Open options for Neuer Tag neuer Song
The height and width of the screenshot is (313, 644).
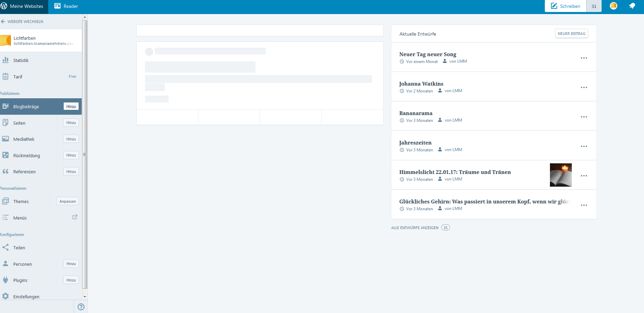click(584, 58)
